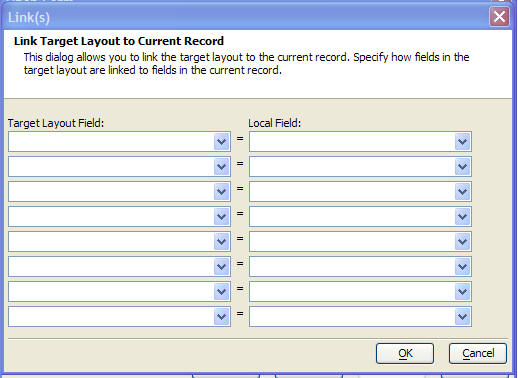Open fourth Target Layout Field dropdown arrow
Viewport: 518px width, 378px height.
coord(222,217)
